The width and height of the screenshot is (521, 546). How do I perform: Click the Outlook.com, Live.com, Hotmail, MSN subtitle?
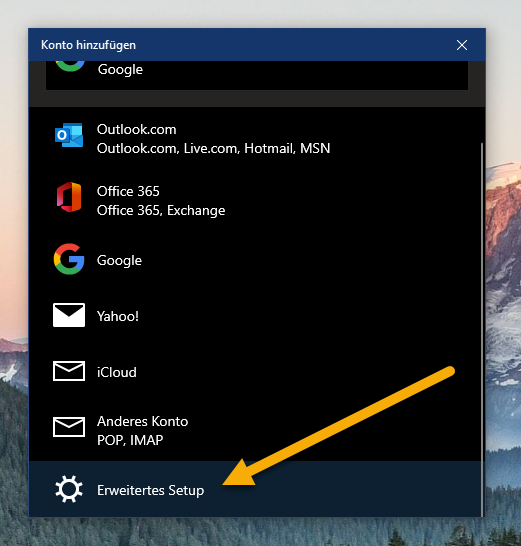point(213,149)
